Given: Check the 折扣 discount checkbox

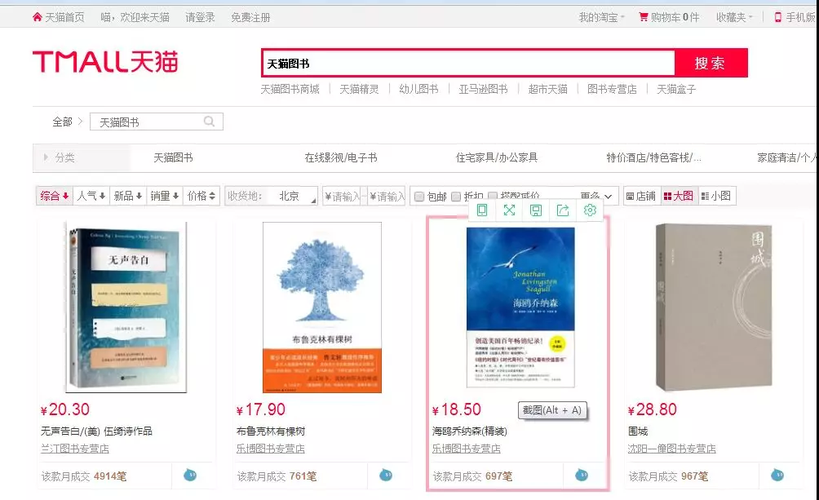Looking at the screenshot, I should coord(456,196).
